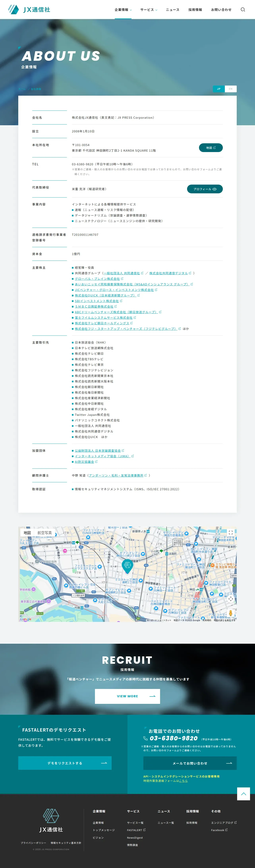This screenshot has height=868, width=255.
Task: Expand the 企業情報 navigation dropdown
Action: pyautogui.click(x=123, y=10)
